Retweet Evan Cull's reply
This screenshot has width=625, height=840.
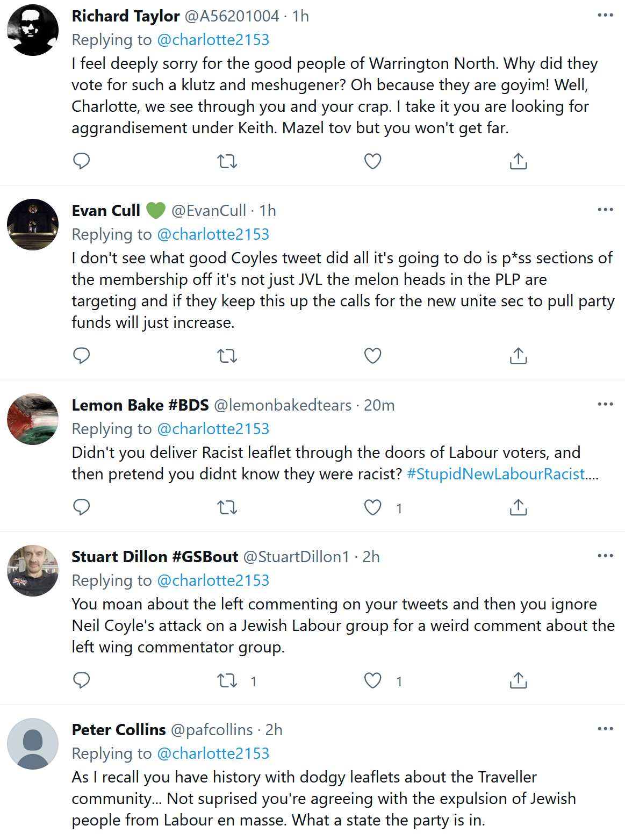[227, 355]
